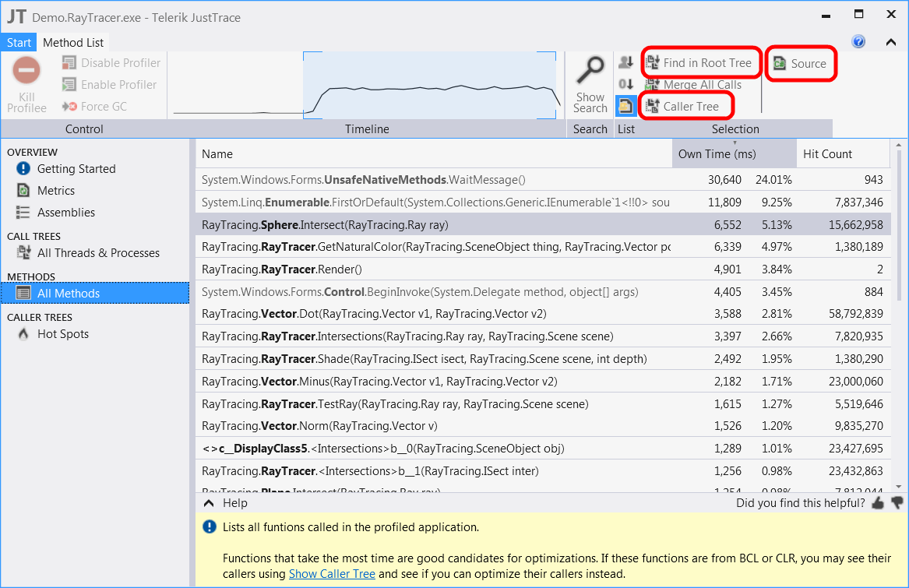Image resolution: width=909 pixels, height=588 pixels.
Task: Click the zero-with-arrow icon in the List group
Action: 625,85
